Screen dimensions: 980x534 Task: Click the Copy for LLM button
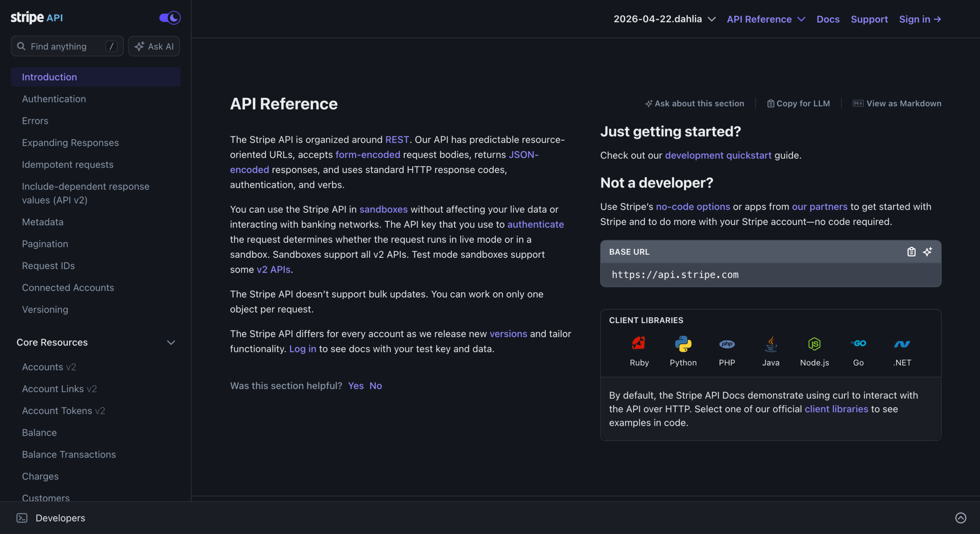[x=798, y=103]
